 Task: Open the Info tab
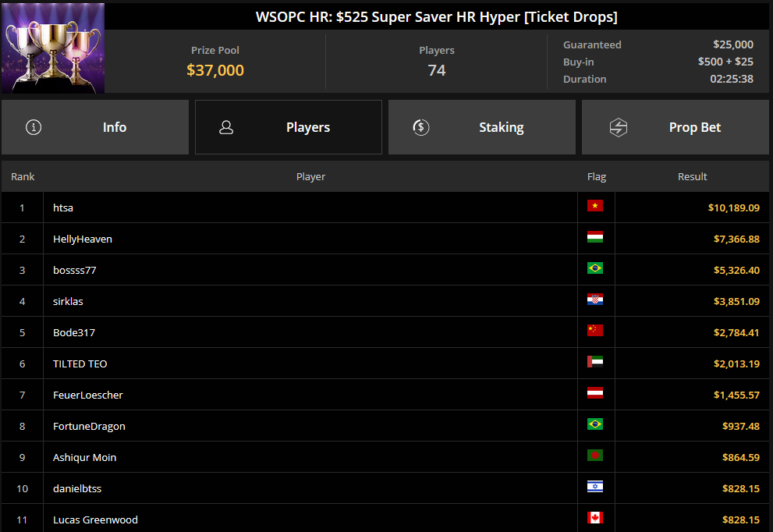(95, 127)
